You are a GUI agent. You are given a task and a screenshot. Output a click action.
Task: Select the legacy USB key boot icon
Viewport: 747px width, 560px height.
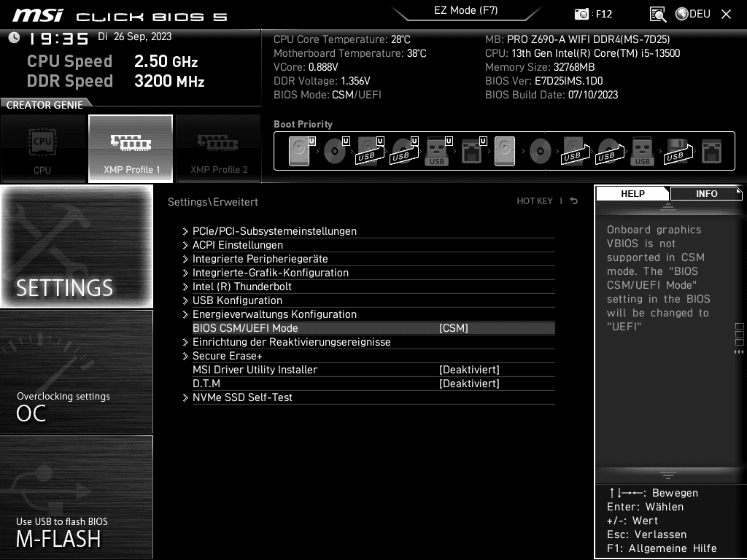point(642,151)
